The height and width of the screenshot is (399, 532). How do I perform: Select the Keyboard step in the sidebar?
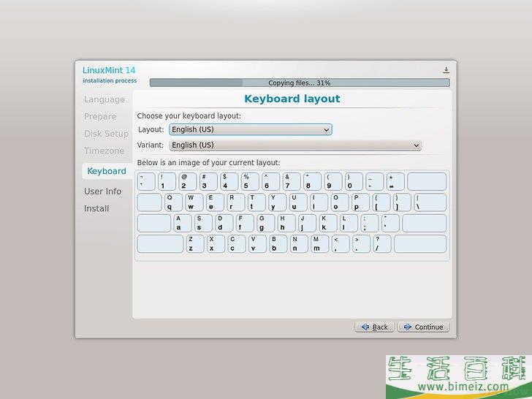[x=107, y=171]
